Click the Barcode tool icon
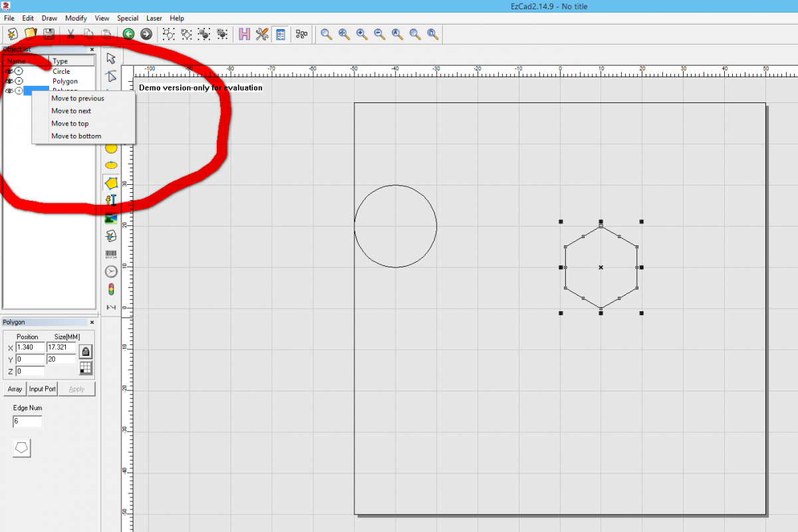Screen dimensions: 798x532 pos(111,254)
